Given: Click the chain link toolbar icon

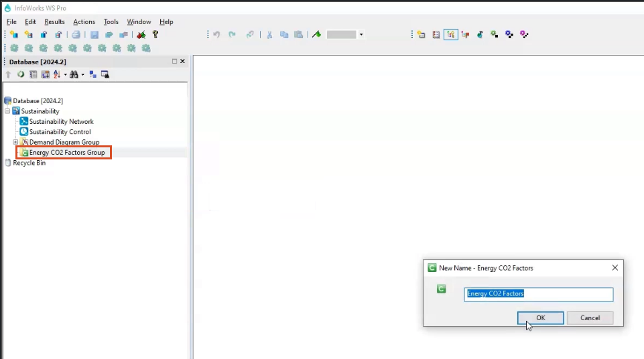Looking at the screenshot, I should [x=250, y=35].
